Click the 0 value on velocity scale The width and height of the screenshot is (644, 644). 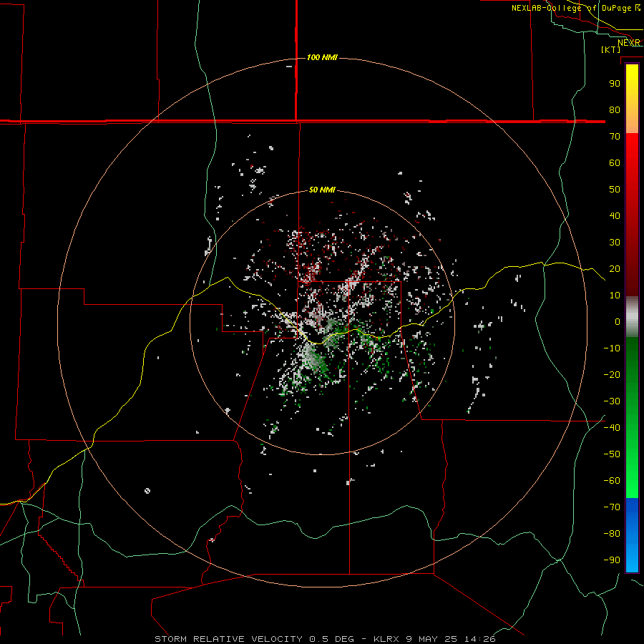pos(618,321)
